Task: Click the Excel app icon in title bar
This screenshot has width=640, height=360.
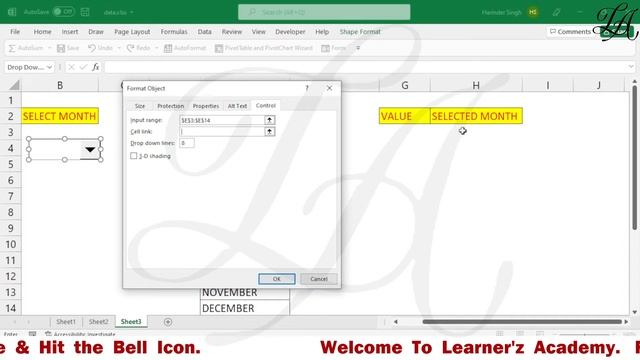Action: [12, 12]
